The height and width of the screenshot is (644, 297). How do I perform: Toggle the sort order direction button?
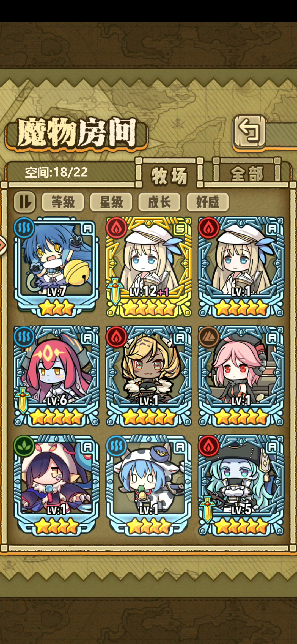click(x=25, y=202)
